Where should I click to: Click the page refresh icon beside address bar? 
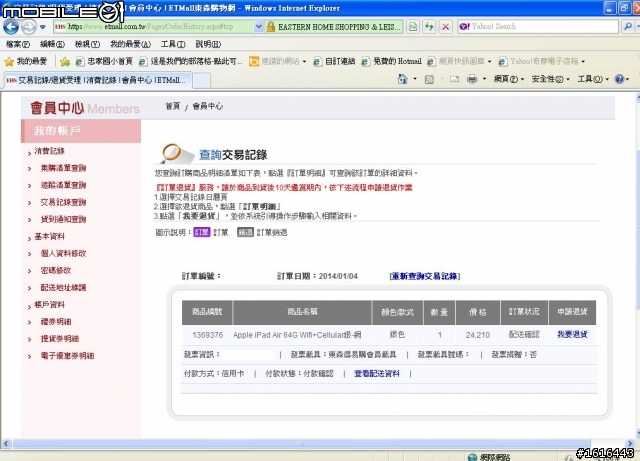[429, 27]
